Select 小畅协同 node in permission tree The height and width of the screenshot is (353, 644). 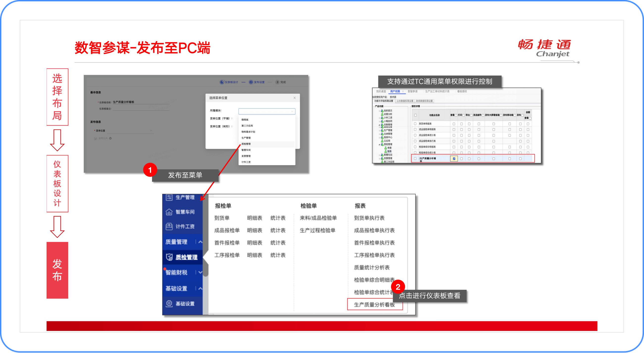click(x=388, y=121)
